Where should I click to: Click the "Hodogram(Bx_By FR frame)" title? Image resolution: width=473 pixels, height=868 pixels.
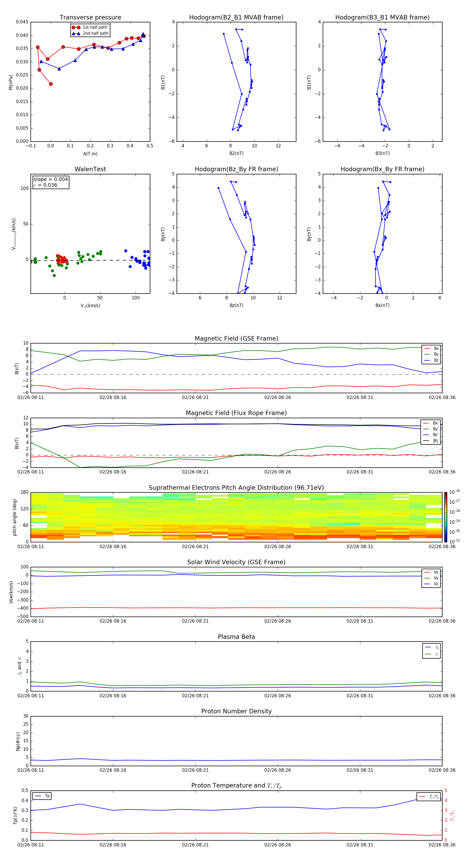pos(382,169)
